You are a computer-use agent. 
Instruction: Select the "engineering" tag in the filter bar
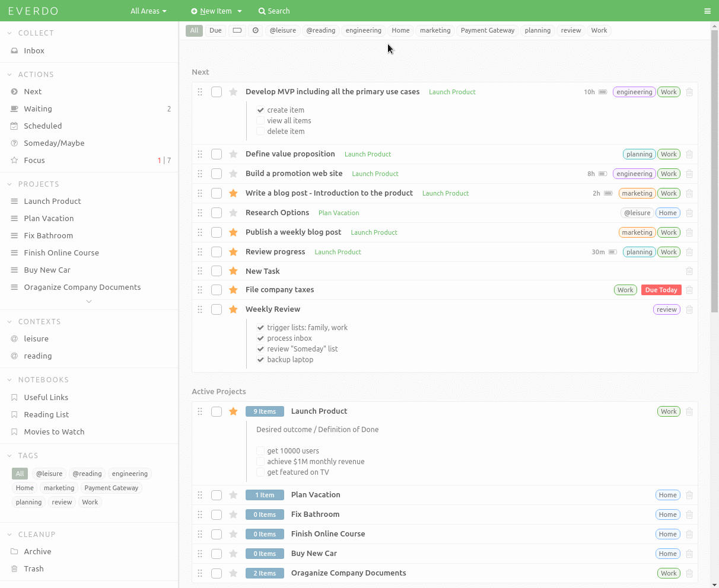click(x=363, y=30)
